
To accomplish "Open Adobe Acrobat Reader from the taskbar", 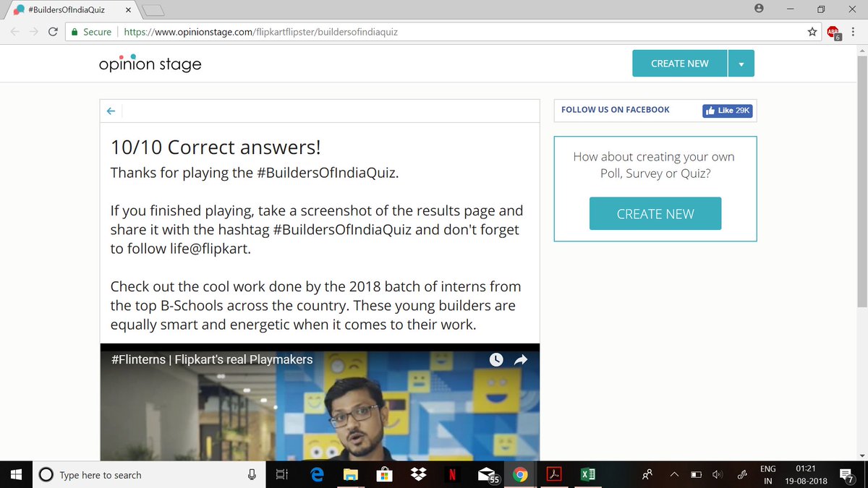I will [x=554, y=474].
